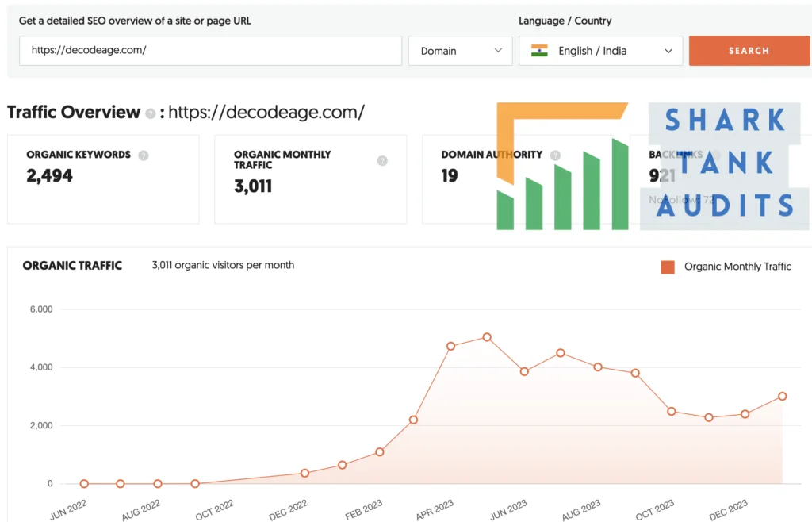This screenshot has width=812, height=522.
Task: Click the ORGANIC TRAFFIC chart heading
Action: point(72,266)
